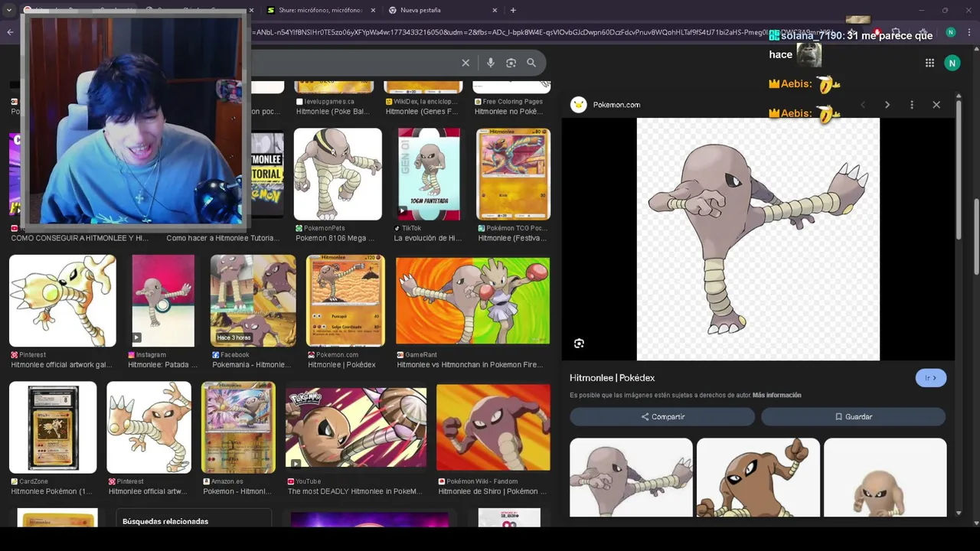Open Chrome three-dot menu

tap(969, 32)
